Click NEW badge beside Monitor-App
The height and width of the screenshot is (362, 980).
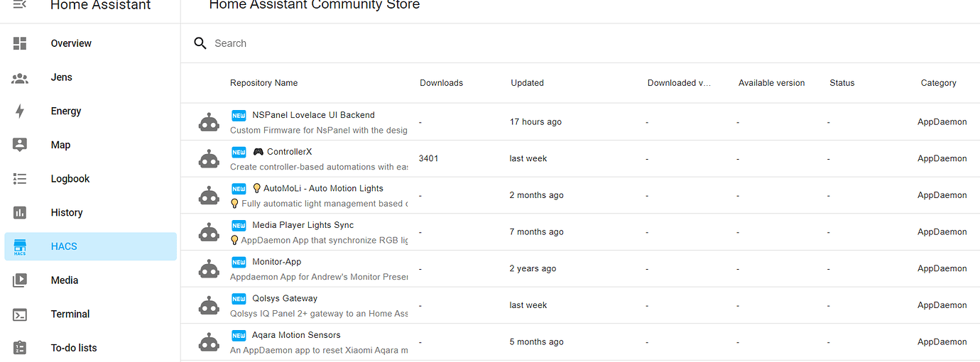(239, 262)
